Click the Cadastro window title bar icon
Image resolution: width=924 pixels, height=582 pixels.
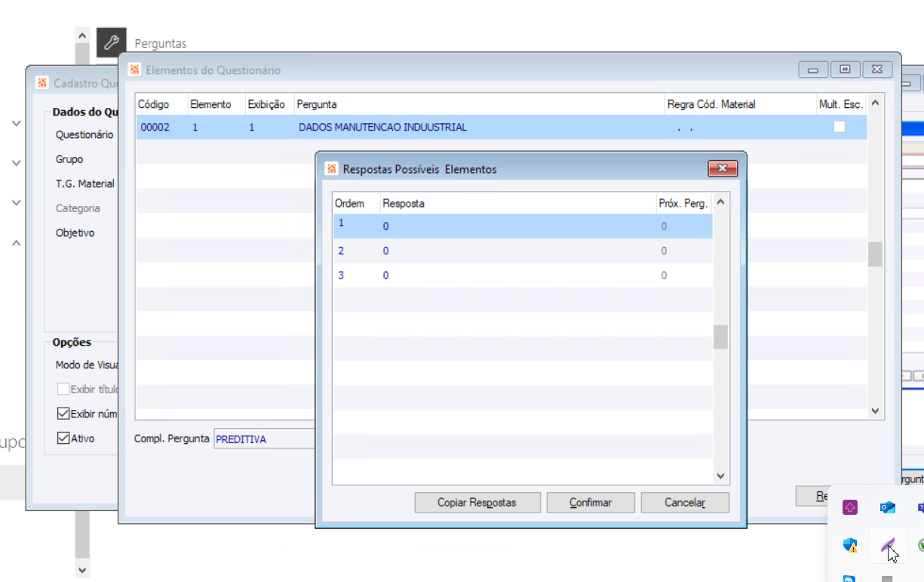pos(43,83)
